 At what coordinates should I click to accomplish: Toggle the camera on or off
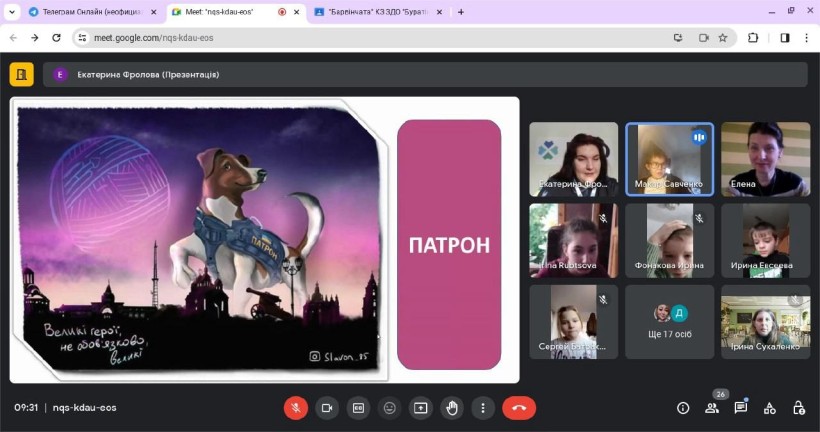click(326, 408)
